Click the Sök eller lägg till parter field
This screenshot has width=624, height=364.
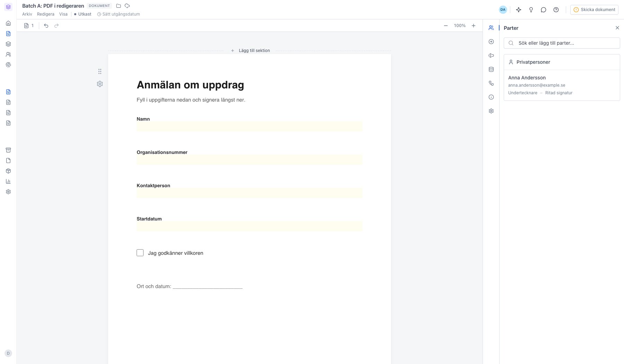[562, 43]
